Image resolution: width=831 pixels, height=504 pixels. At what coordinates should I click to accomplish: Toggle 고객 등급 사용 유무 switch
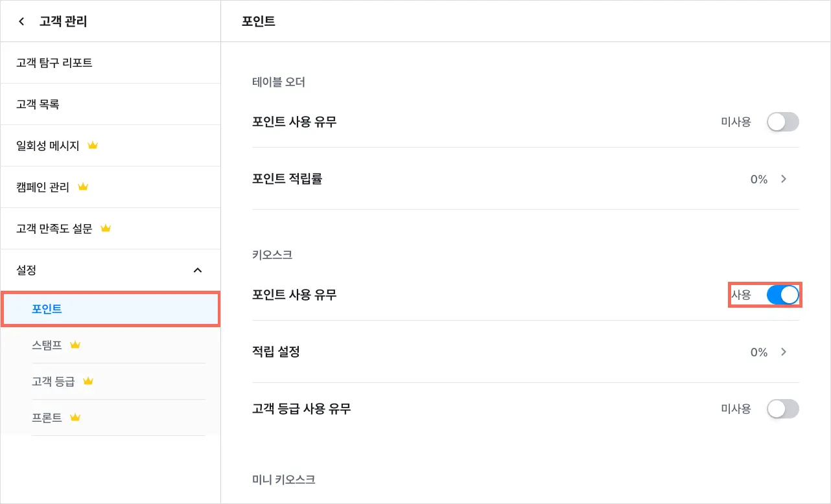coord(782,409)
